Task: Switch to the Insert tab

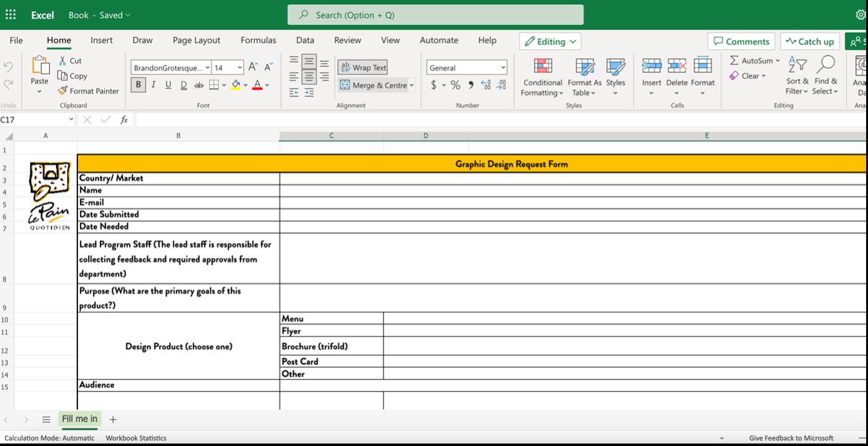Action: [101, 40]
